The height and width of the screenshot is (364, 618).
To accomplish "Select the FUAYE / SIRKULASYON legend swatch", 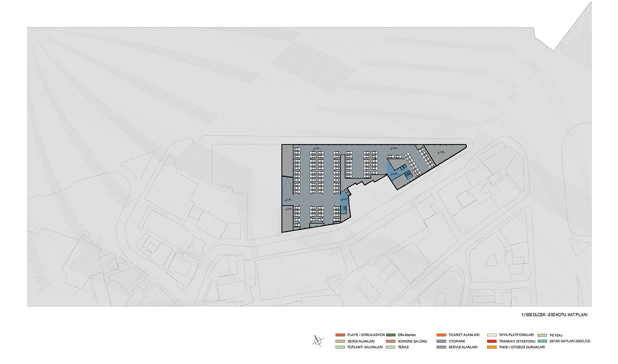I will coord(340,335).
